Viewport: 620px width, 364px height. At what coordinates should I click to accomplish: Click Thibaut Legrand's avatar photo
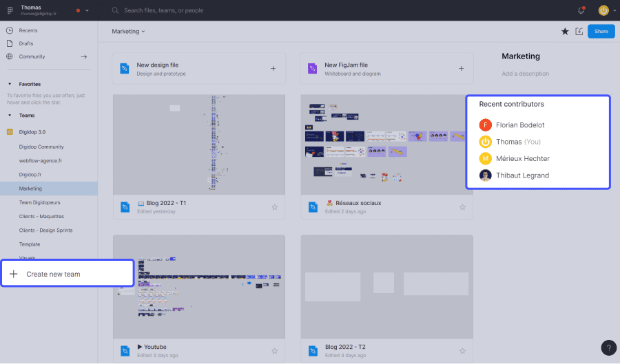point(485,175)
